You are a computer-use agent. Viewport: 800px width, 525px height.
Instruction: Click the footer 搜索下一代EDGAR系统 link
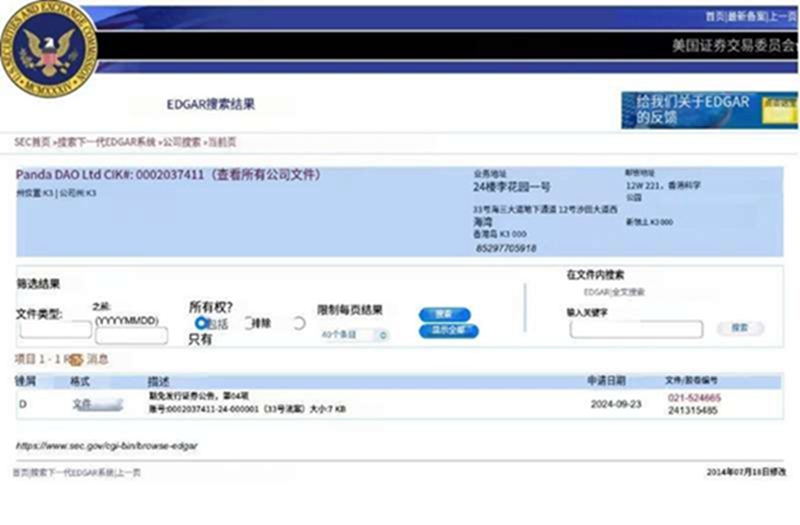coord(72,473)
